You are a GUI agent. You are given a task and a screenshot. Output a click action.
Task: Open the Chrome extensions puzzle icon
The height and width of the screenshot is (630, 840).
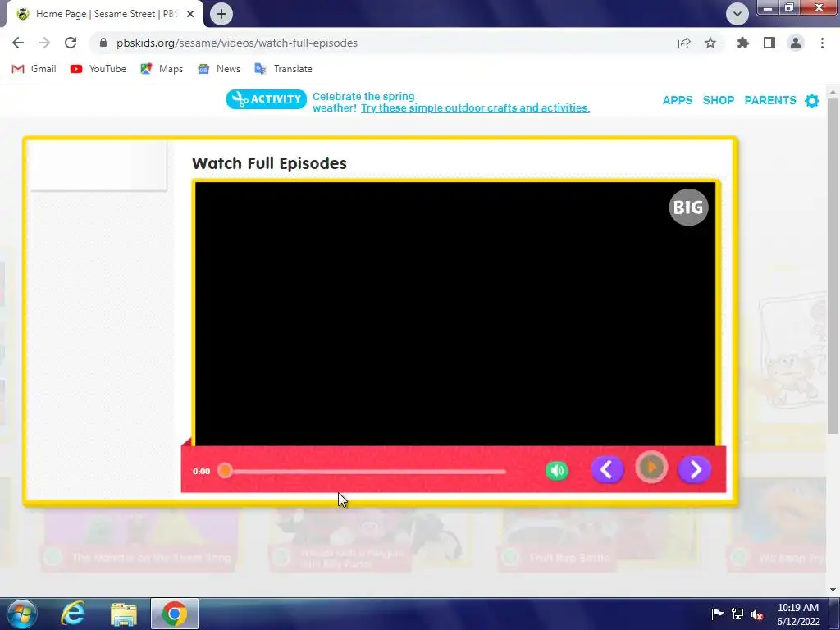tap(743, 43)
